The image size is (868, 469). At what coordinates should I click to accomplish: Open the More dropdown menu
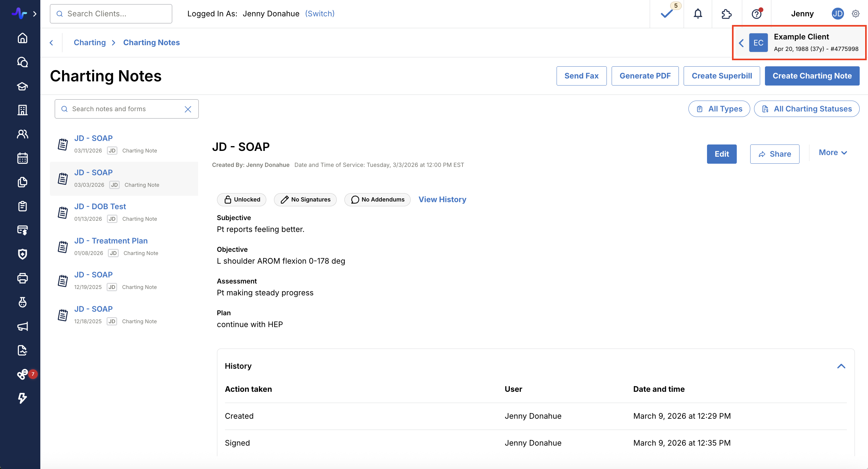pyautogui.click(x=832, y=153)
